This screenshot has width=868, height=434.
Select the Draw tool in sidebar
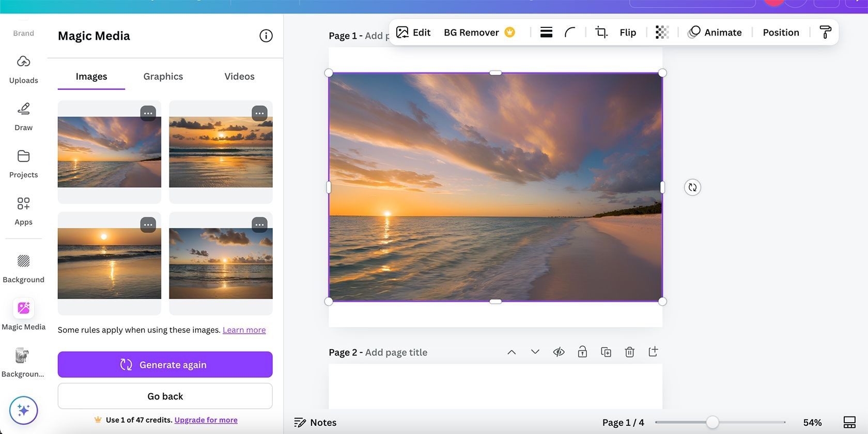(x=23, y=117)
